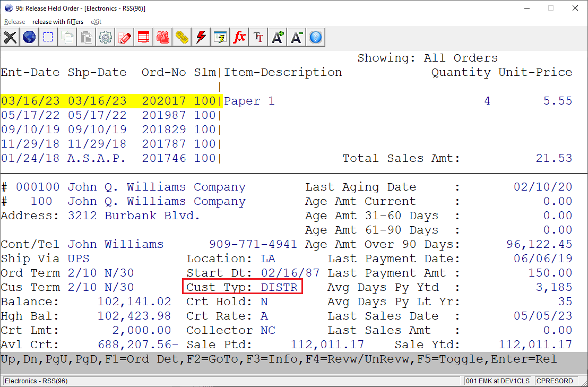The image size is (588, 387).
Task: Click eXit to close the screen
Action: 96,22
